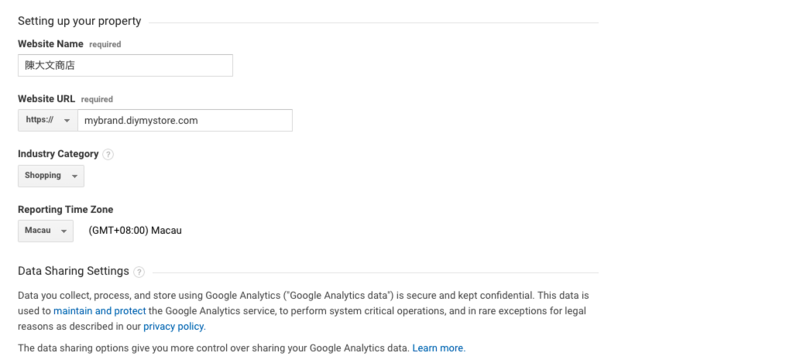800x363 pixels.
Task: Click the Website Name label
Action: [51, 44]
